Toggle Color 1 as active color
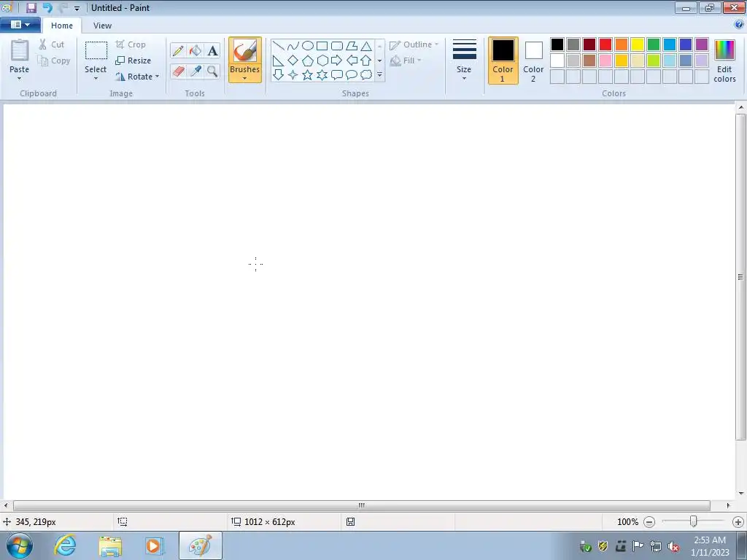The height and width of the screenshot is (560, 747). [x=503, y=61]
